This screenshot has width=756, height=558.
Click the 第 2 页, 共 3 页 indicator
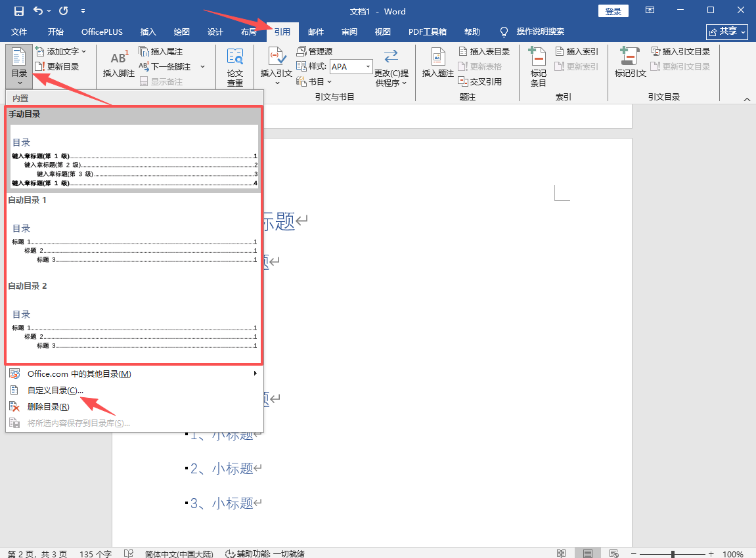click(x=37, y=553)
